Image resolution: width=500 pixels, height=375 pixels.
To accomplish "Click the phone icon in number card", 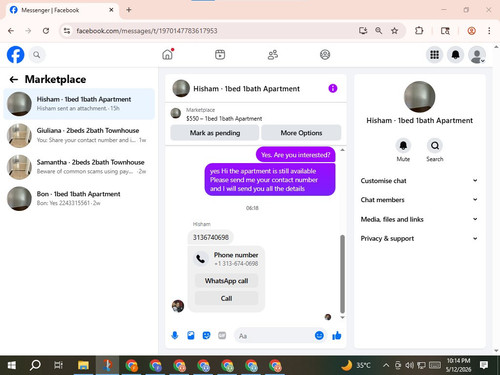I will 201,259.
